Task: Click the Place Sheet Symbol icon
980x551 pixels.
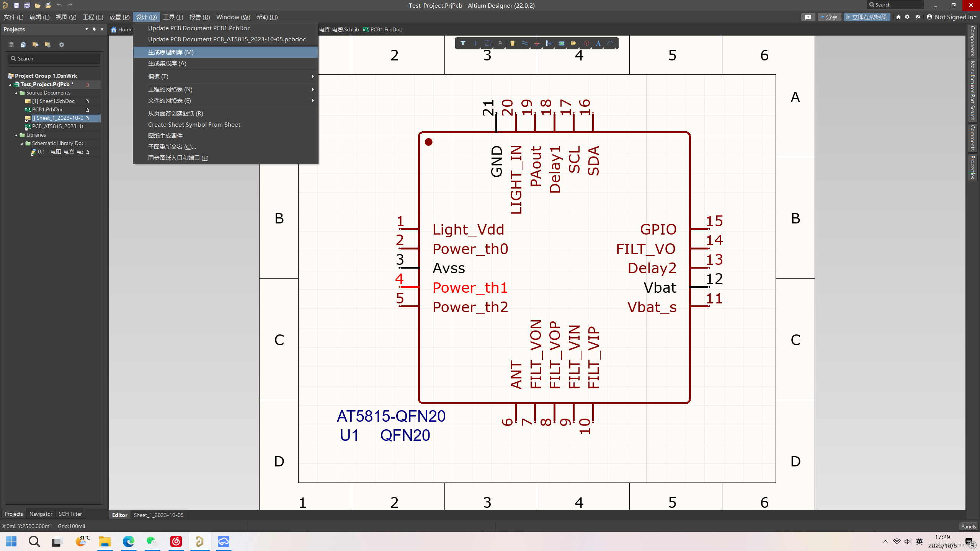Action: pos(561,43)
